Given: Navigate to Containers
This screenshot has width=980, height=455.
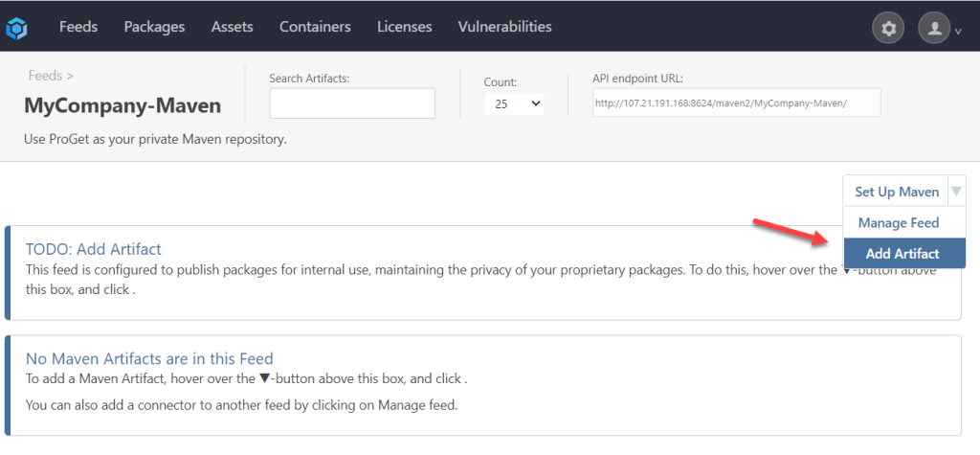Looking at the screenshot, I should coord(315,27).
